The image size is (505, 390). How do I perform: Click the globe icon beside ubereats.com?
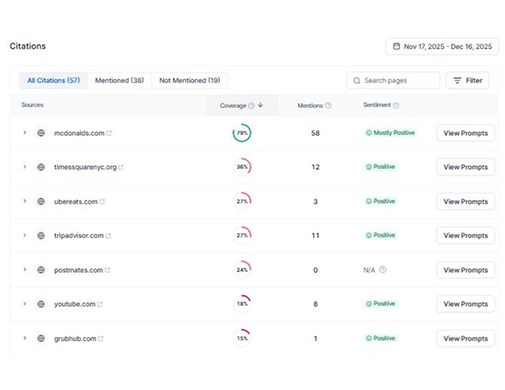[x=41, y=201]
